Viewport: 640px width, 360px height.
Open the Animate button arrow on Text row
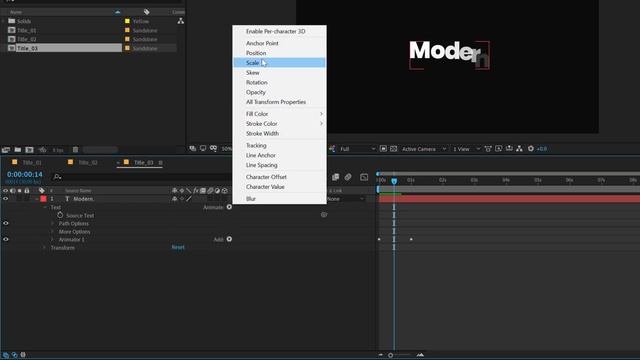229,207
